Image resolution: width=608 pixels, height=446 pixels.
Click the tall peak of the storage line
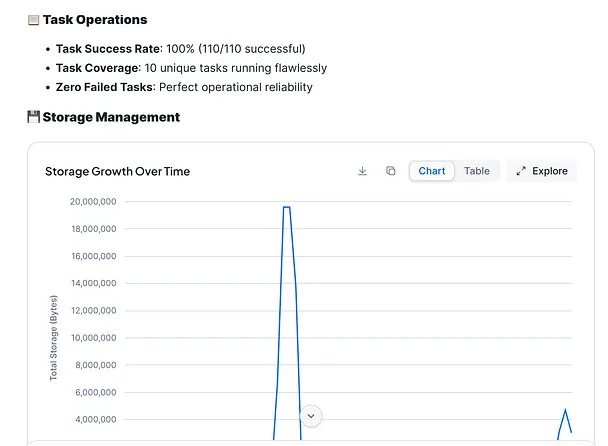click(x=287, y=207)
